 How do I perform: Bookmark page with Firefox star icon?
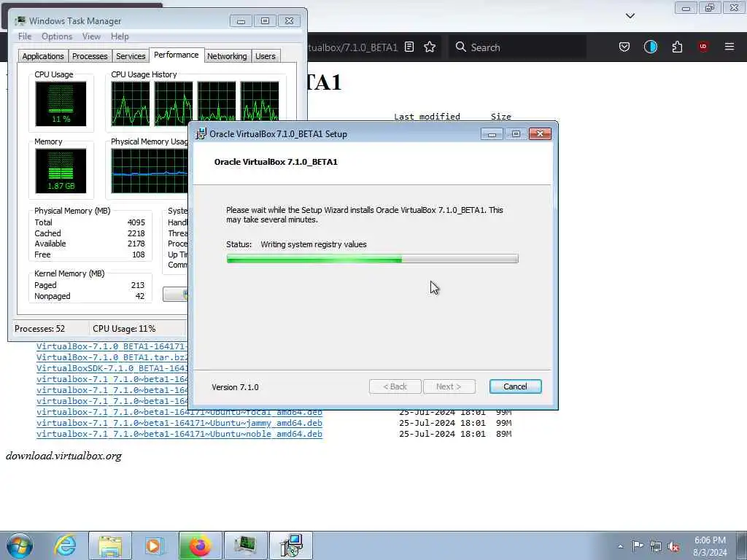point(430,47)
